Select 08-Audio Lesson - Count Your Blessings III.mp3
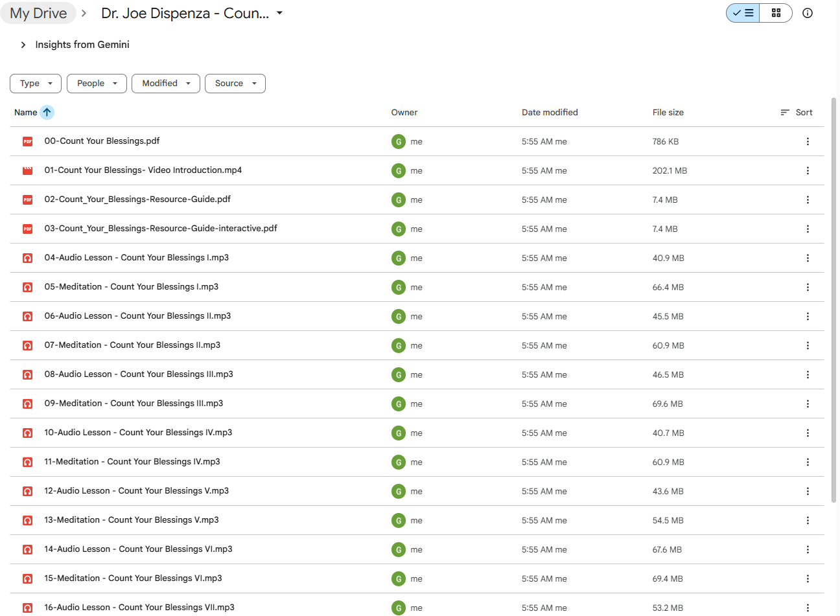 pos(139,374)
